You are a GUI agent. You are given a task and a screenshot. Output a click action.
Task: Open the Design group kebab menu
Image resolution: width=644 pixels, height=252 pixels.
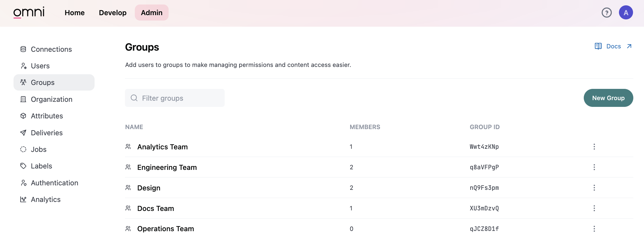pyautogui.click(x=594, y=188)
